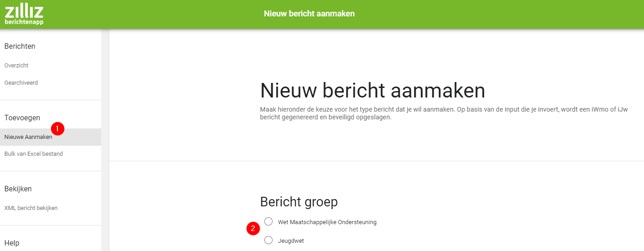The width and height of the screenshot is (644, 251).
Task: Choose Nieuwe Aanmaken in the sidebar
Action: (x=28, y=137)
